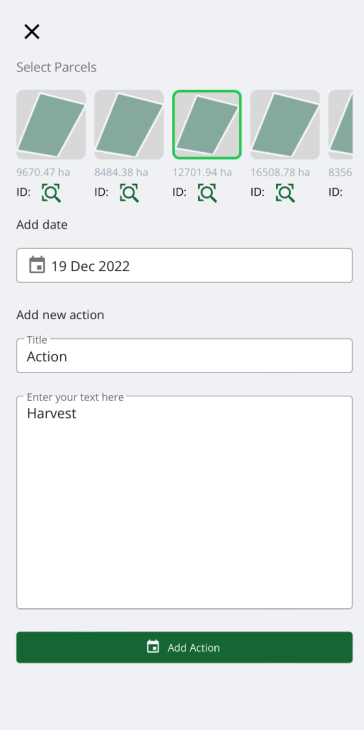The width and height of the screenshot is (364, 730).
Task: Deselect the highlighted 12701.94 ha parcel
Action: (207, 125)
